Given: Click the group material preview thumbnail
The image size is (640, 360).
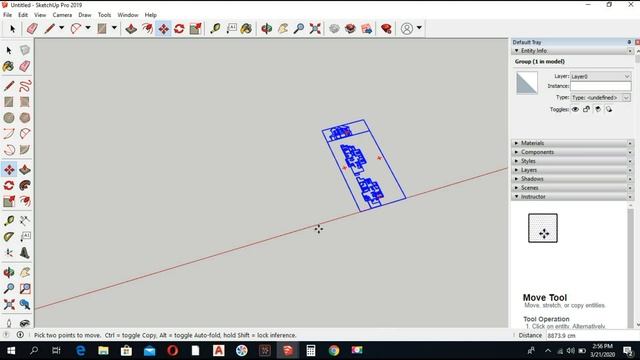Looking at the screenshot, I should click(x=527, y=83).
